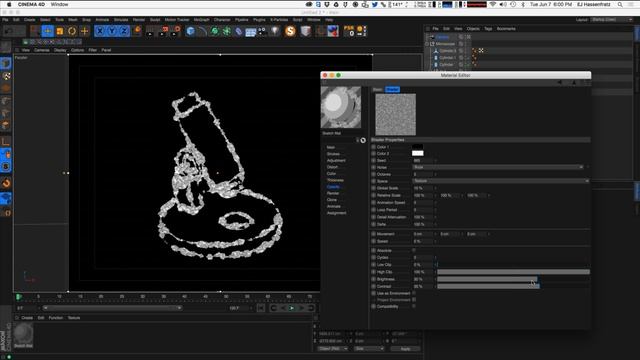Viewport: 640px width, 360px height.
Task: Open the Object (Rel) coordinate dropdown
Action: point(333,349)
